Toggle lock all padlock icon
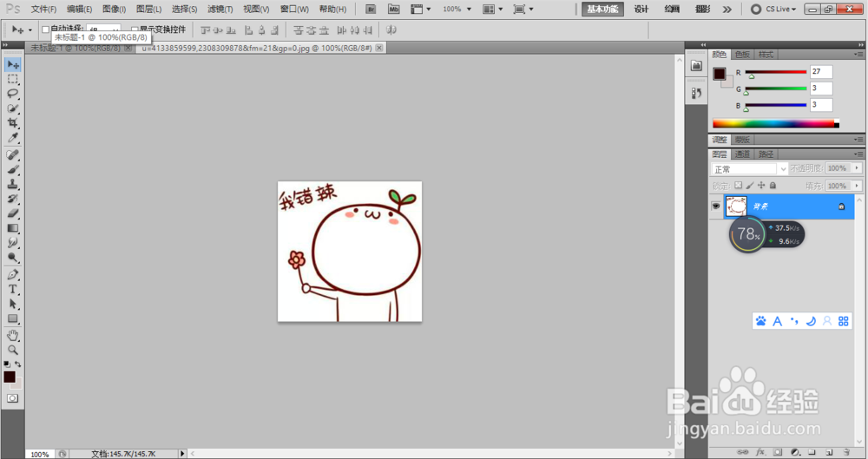 773,186
